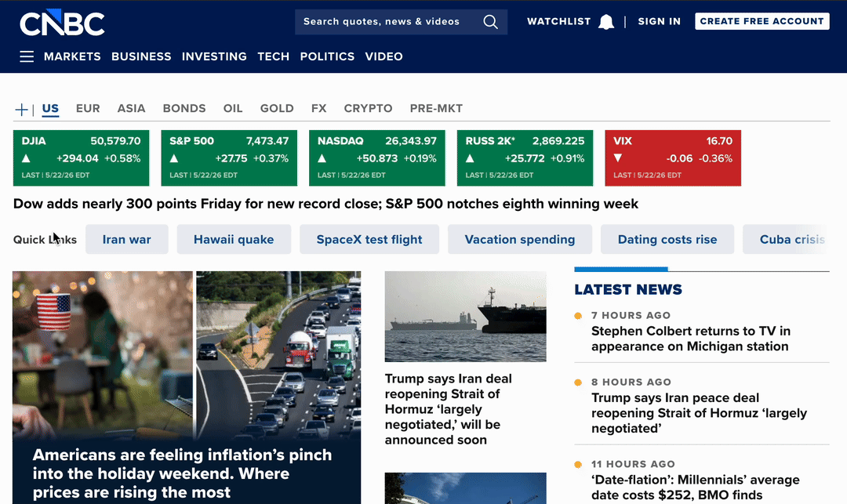This screenshot has height=504, width=847.
Task: Switch to the GOLD tab
Action: 277,108
